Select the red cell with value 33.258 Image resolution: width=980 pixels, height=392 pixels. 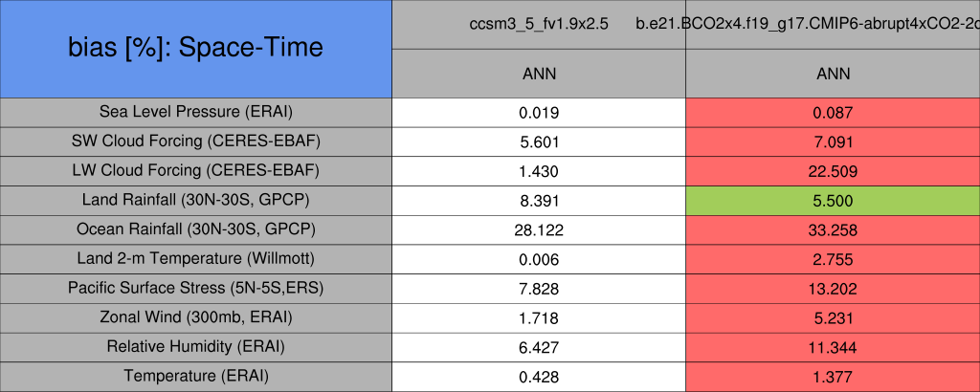pyautogui.click(x=833, y=229)
